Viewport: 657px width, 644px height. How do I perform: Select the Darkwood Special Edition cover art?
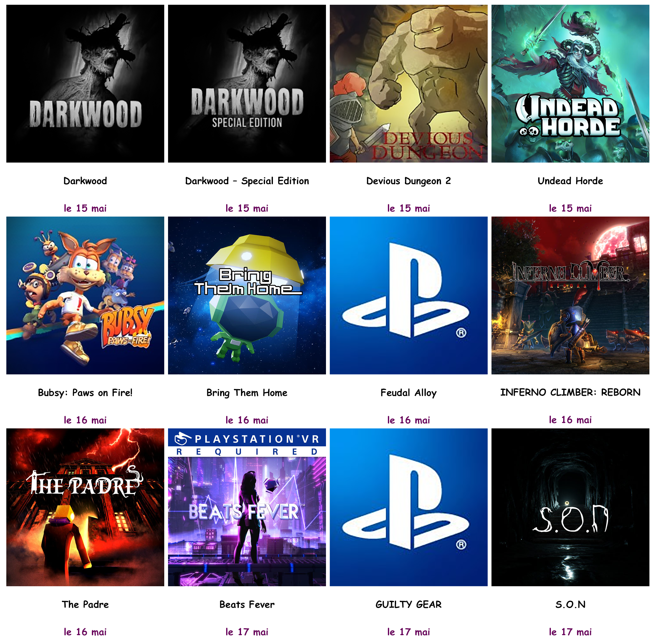click(247, 84)
